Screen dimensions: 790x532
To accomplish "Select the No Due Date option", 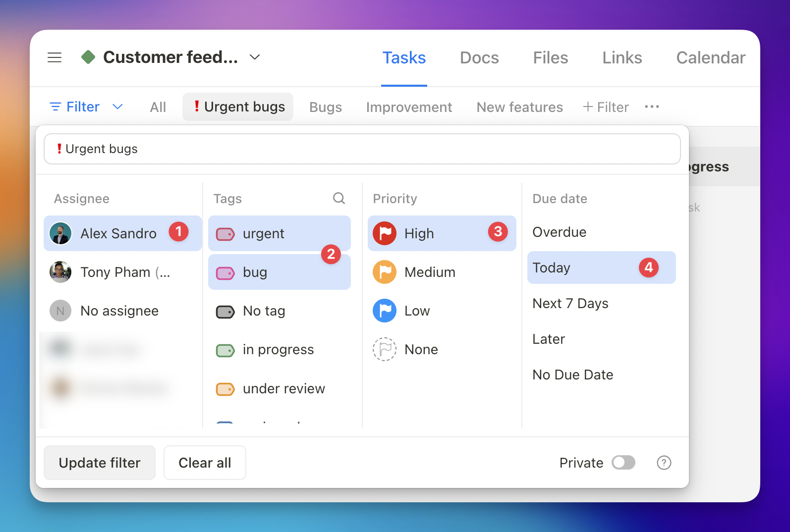I will [x=602, y=374].
